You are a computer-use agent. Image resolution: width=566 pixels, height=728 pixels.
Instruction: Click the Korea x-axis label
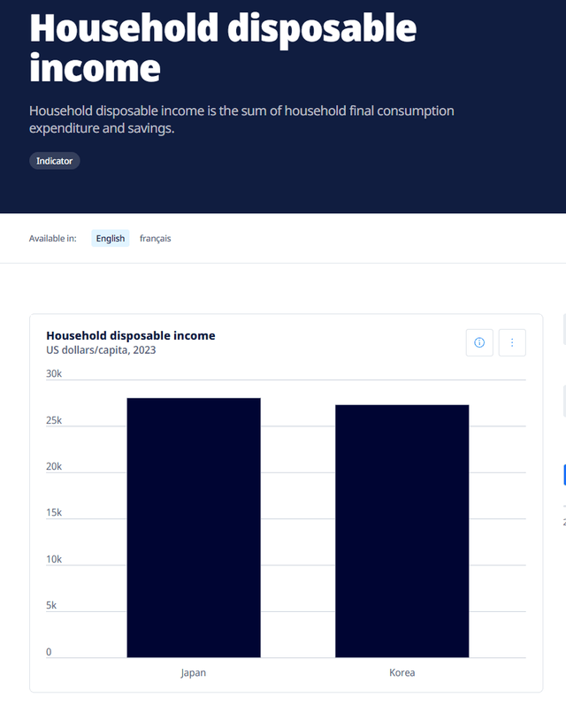[402, 672]
